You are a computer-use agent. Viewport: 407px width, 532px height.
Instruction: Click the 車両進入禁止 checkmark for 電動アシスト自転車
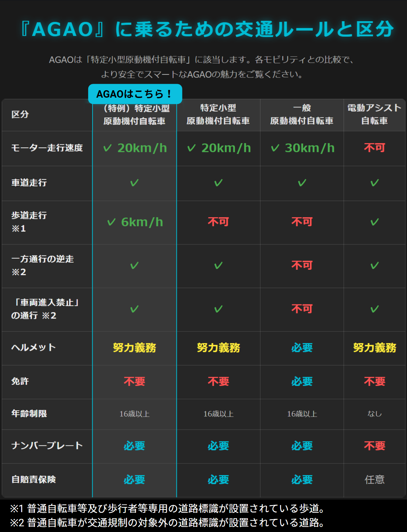click(x=374, y=309)
